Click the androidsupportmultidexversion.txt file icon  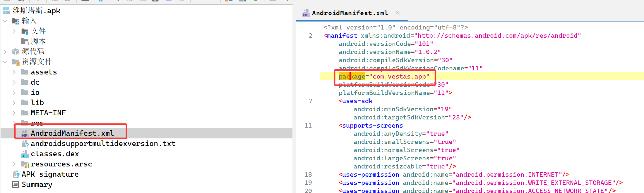(x=25, y=144)
